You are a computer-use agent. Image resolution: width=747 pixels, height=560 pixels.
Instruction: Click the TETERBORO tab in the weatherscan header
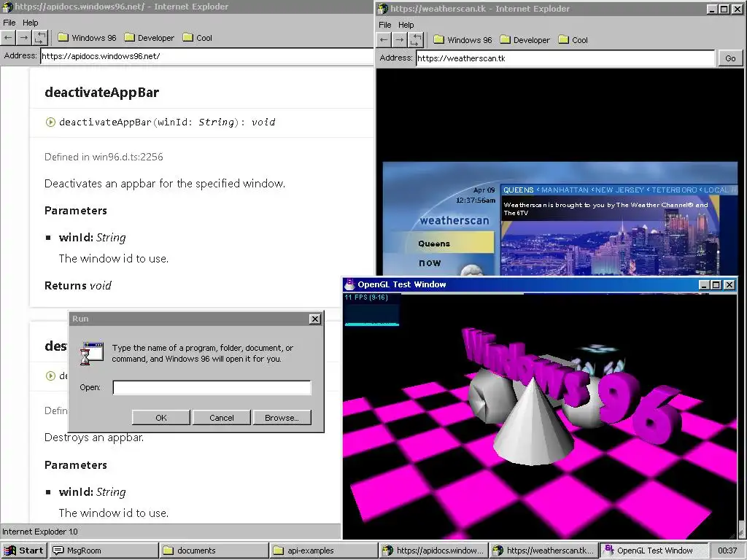click(x=674, y=190)
